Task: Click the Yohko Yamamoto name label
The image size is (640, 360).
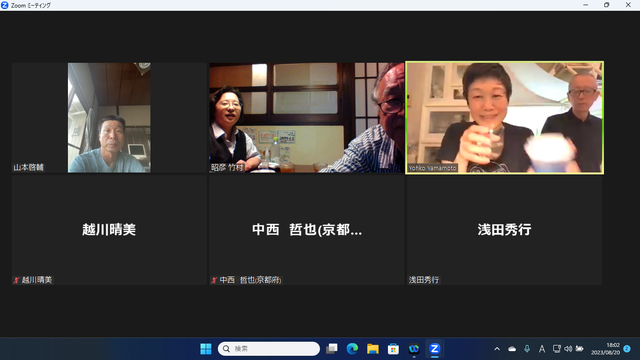Action: click(432, 168)
